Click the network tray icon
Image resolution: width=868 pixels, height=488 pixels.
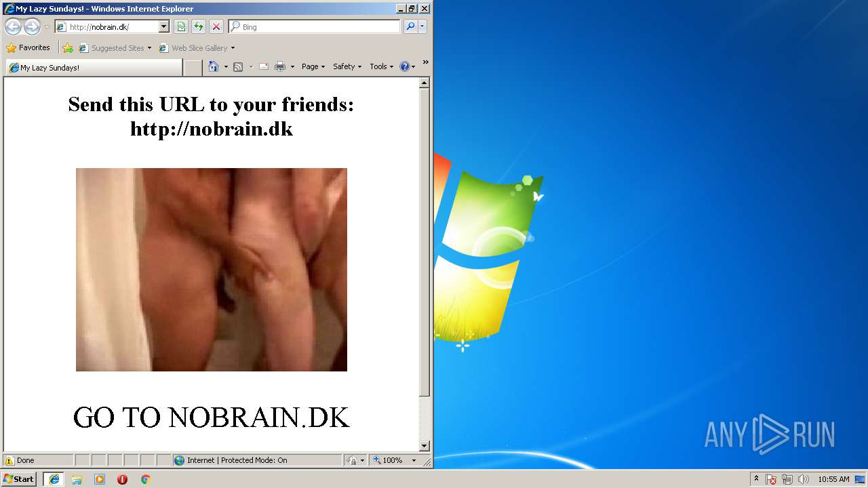pyautogui.click(x=787, y=479)
